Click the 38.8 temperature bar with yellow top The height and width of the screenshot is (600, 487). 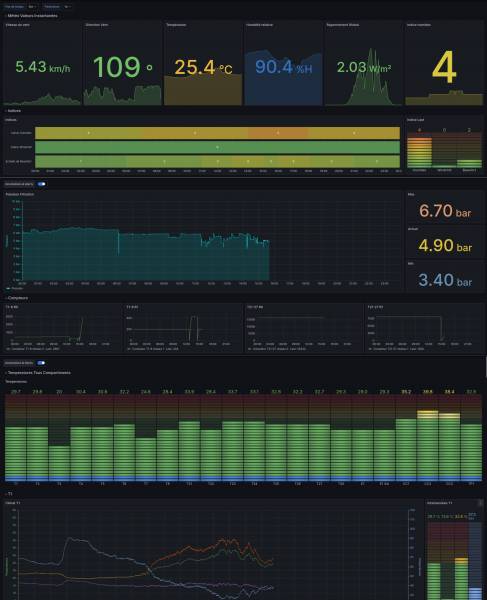tap(427, 446)
